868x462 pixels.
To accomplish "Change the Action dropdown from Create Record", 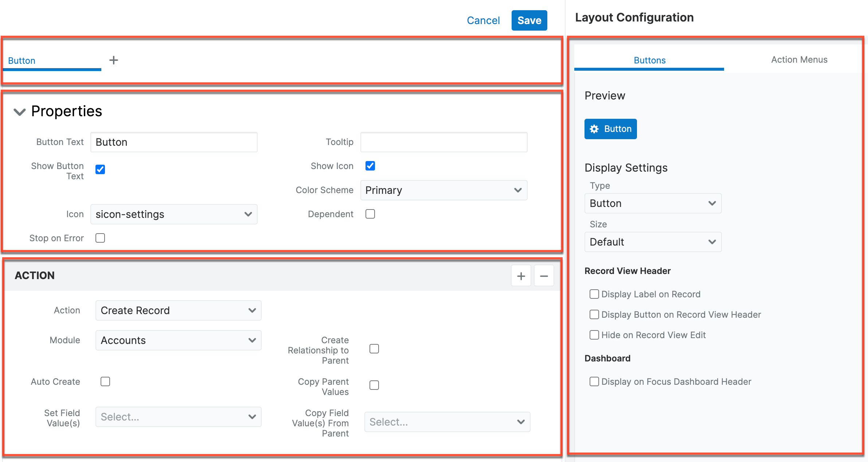I will [x=178, y=310].
